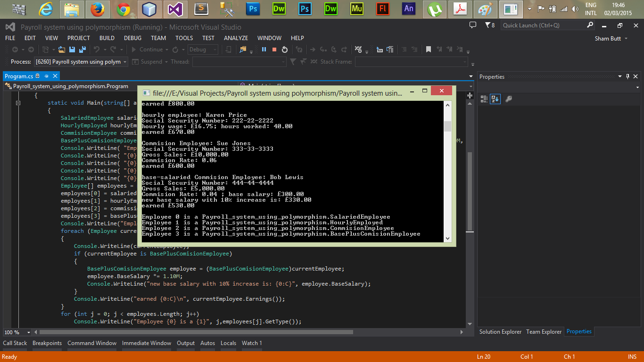Screen dimensions: 644x362
Task: Click the Continue button in debug toolbar
Action: [147, 49]
